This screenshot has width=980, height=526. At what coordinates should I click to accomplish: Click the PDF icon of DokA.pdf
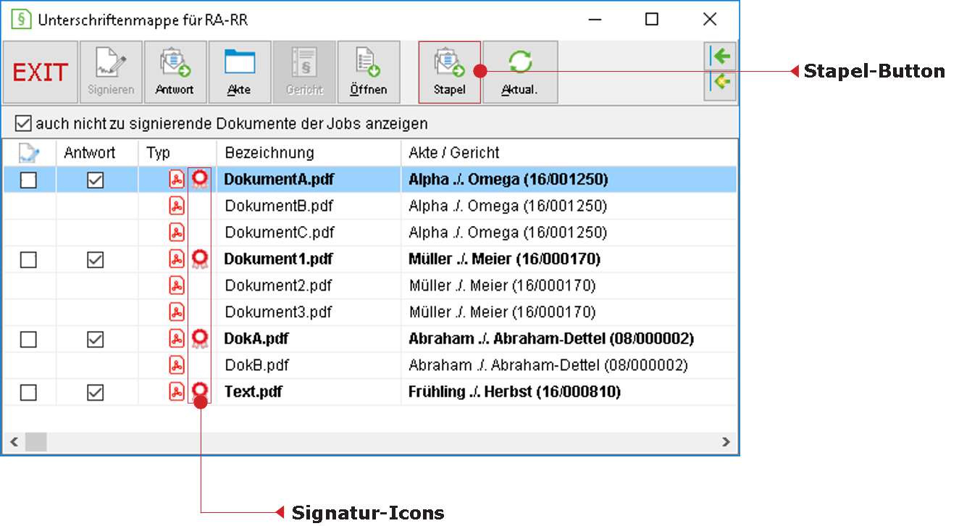click(x=177, y=338)
